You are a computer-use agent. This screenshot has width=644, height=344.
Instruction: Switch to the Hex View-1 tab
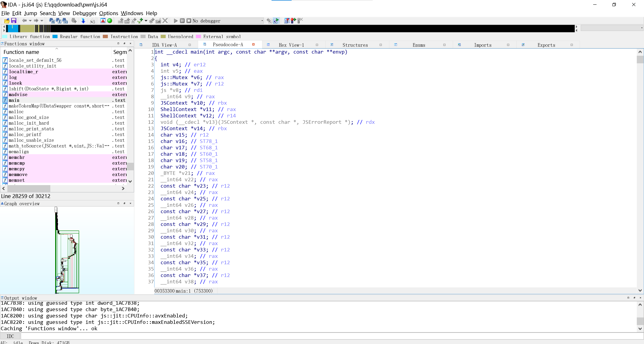click(291, 45)
